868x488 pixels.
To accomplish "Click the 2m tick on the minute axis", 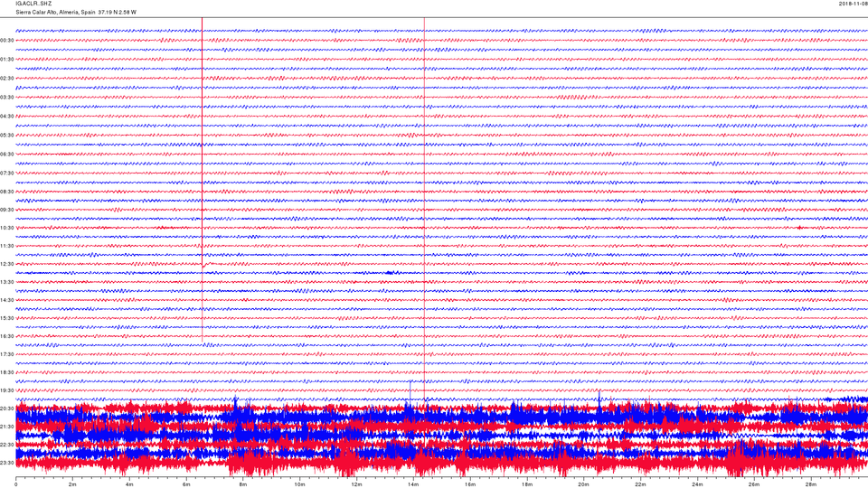I will click(x=72, y=484).
